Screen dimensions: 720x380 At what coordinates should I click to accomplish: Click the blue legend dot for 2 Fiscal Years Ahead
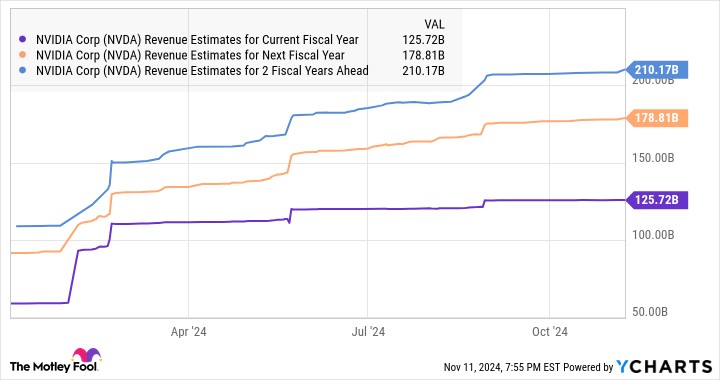coord(22,71)
